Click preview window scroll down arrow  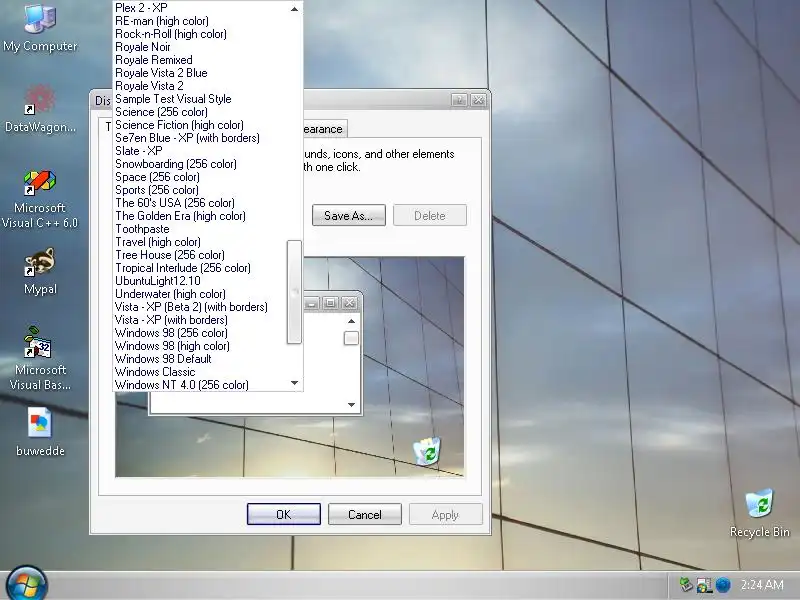tap(351, 405)
